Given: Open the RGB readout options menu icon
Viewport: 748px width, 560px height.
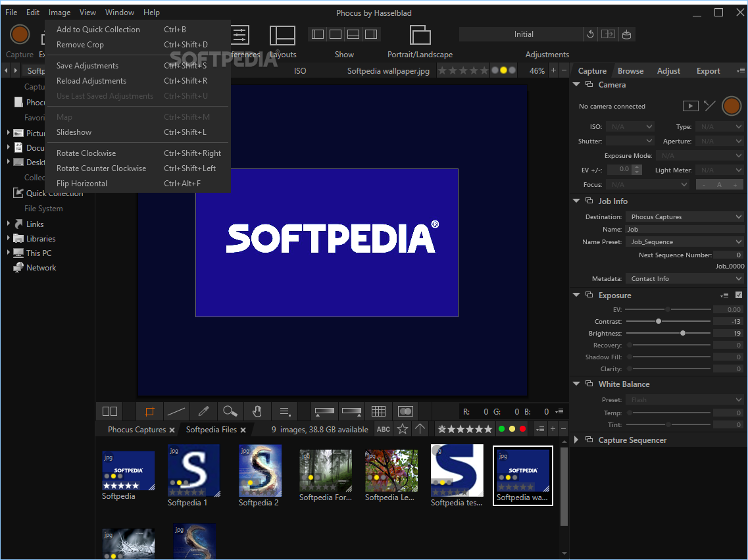Looking at the screenshot, I should 559,411.
